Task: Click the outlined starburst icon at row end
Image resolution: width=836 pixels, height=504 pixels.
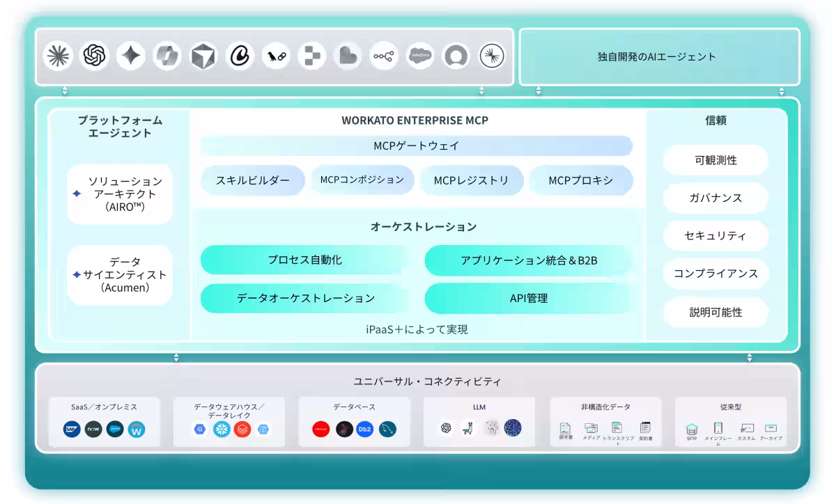Action: 493,56
